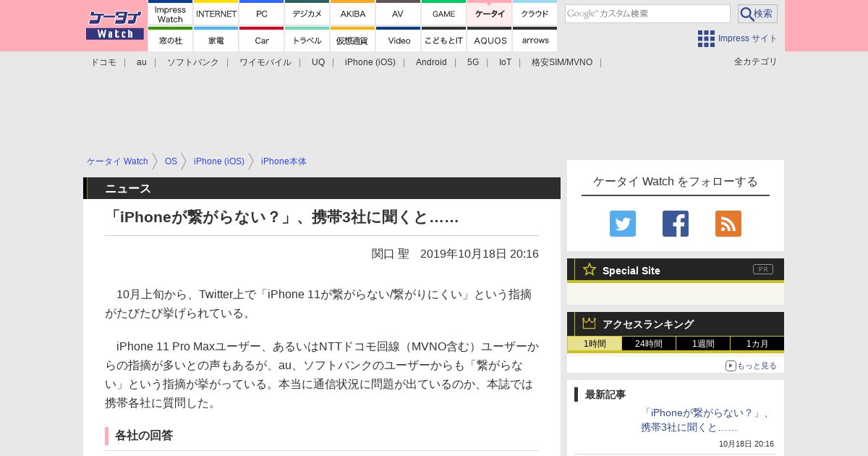The height and width of the screenshot is (456, 868).
Task: Open the ケータイ Watch logo homepage
Action: (x=115, y=25)
